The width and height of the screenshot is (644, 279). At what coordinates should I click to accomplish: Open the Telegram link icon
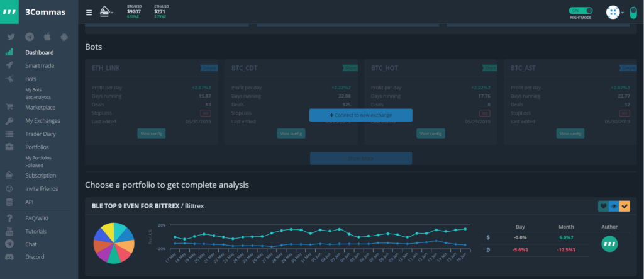tap(29, 37)
